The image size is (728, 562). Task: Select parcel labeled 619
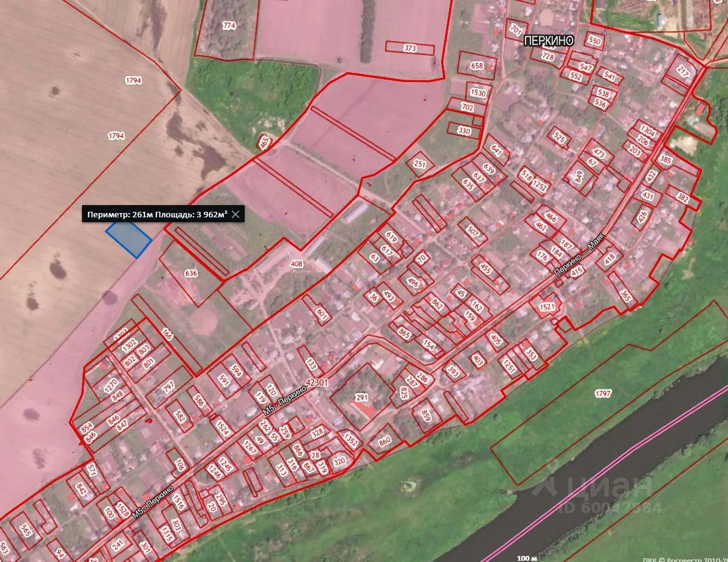pos(392,238)
